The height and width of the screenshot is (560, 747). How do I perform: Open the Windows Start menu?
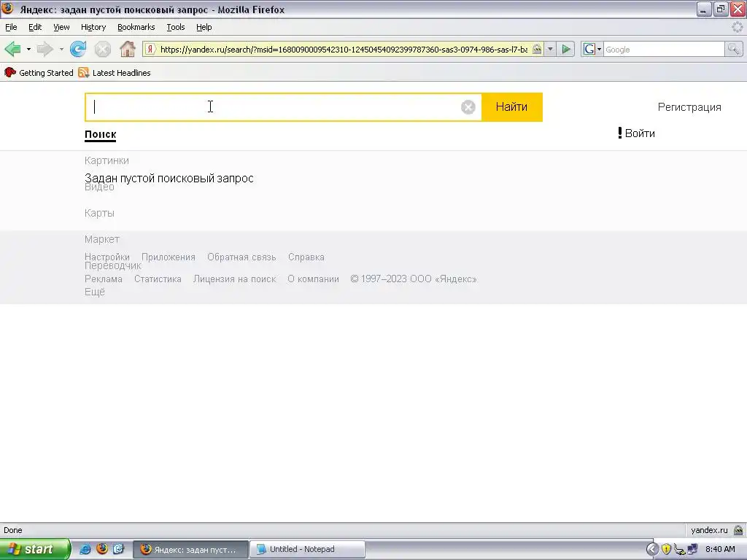click(35, 549)
